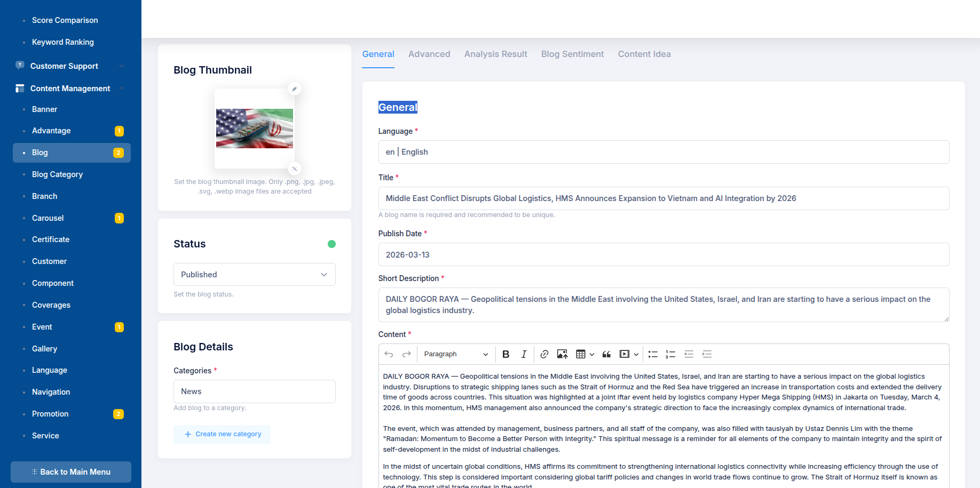
Task: Click the grid icon on Back to Main Menu
Action: click(34, 472)
